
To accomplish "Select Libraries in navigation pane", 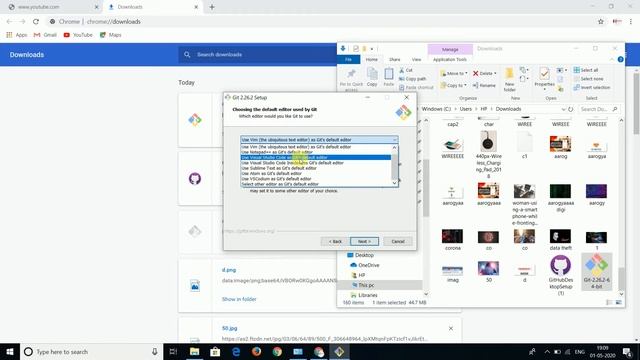I will [364, 295].
